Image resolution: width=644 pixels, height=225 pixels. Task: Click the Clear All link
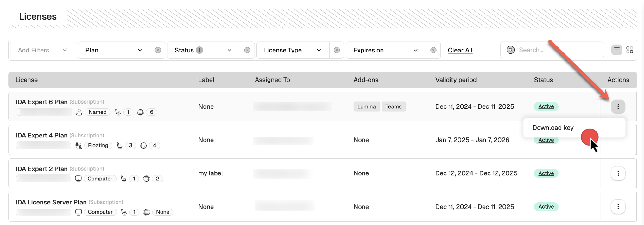point(460,50)
